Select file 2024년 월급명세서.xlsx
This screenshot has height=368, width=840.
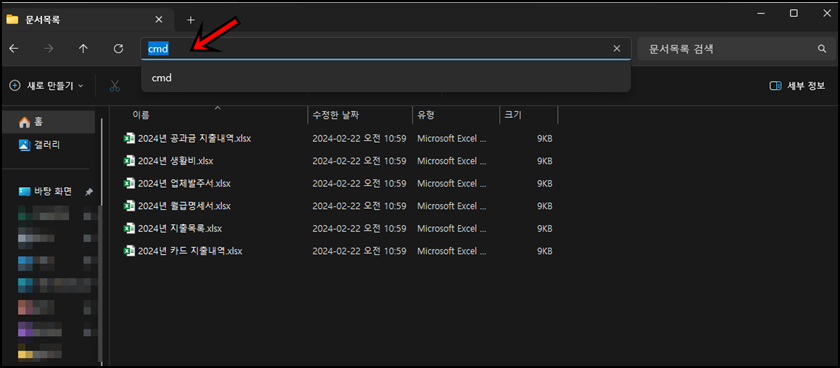pyautogui.click(x=184, y=206)
